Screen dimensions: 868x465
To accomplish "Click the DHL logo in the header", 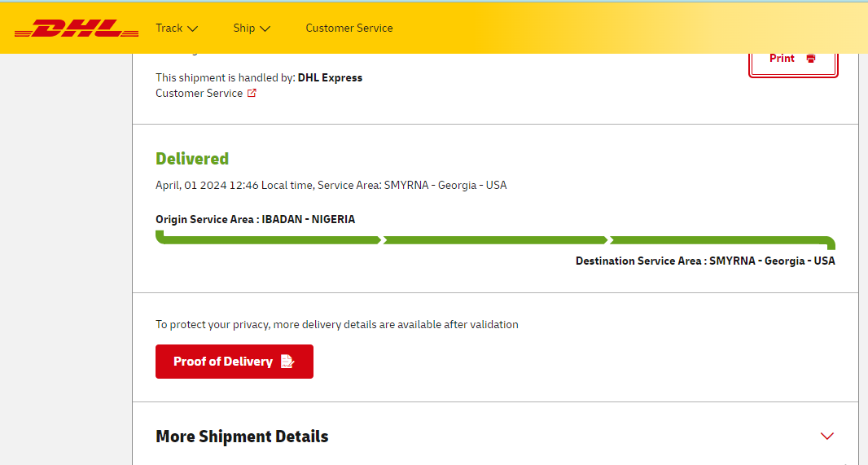I will coord(77,29).
